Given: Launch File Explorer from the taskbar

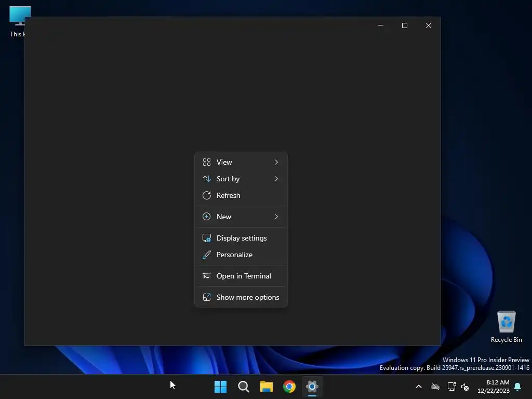Looking at the screenshot, I should coord(267,387).
